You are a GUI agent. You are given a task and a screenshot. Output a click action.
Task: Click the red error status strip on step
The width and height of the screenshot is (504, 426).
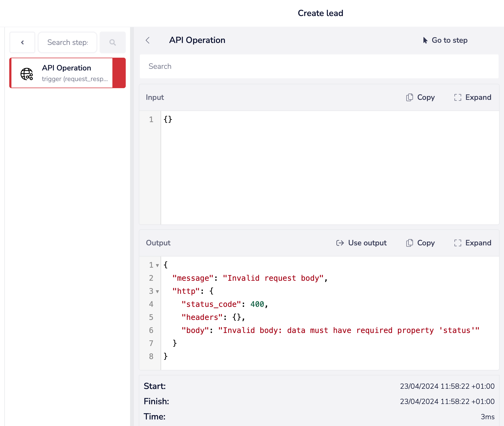click(119, 73)
